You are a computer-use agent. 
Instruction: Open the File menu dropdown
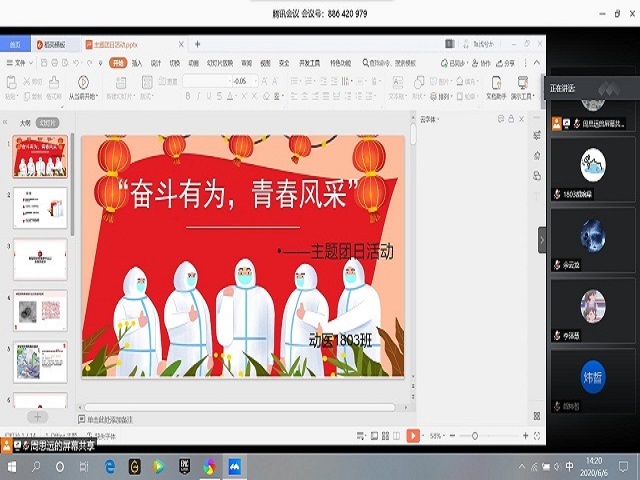[20, 63]
